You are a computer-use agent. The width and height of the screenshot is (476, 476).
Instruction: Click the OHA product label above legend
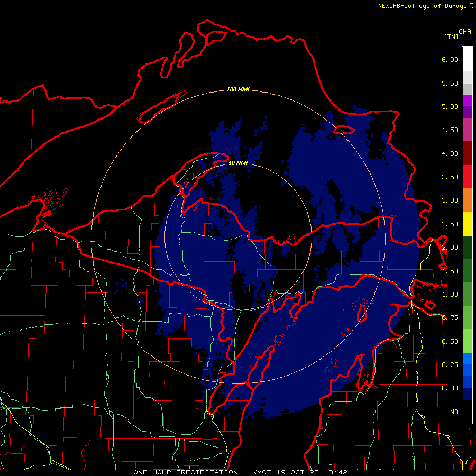tap(465, 32)
